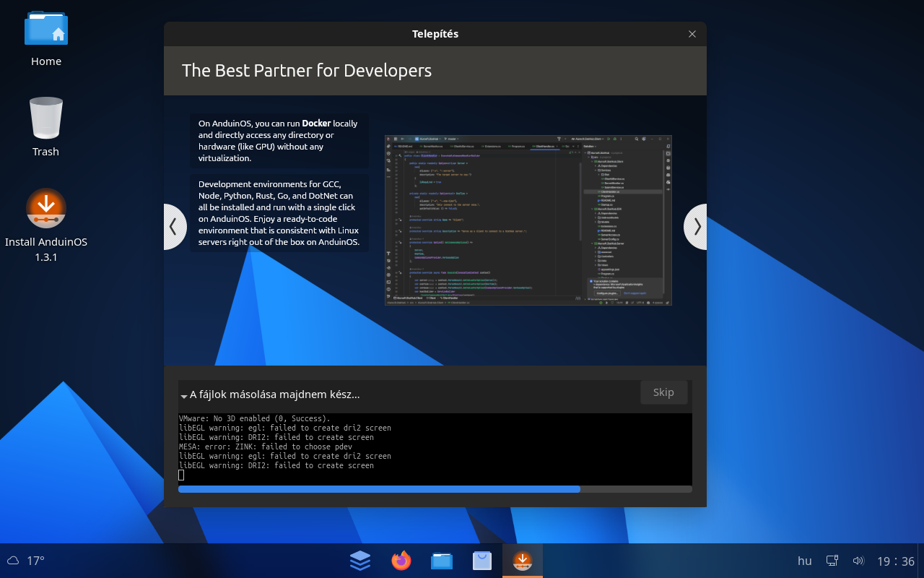Image resolution: width=924 pixels, height=578 pixels.
Task: Launch Firefox from the taskbar
Action: tap(401, 561)
